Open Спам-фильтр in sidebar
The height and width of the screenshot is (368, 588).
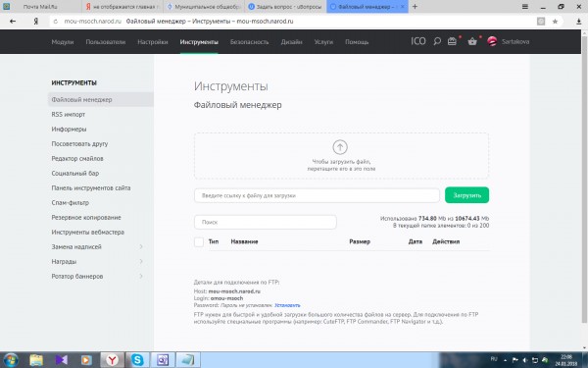coord(71,202)
